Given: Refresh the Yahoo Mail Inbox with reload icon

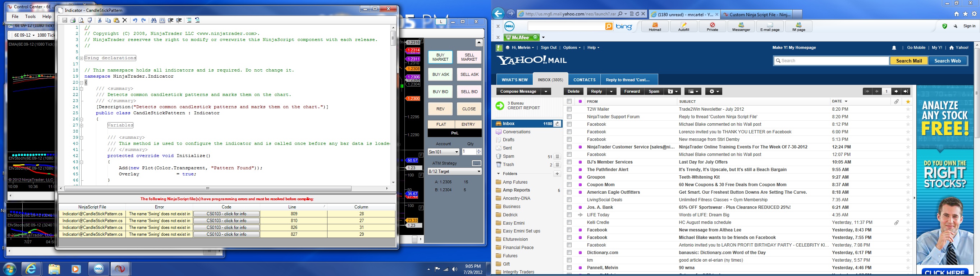Looking at the screenshot, I should tap(557, 124).
